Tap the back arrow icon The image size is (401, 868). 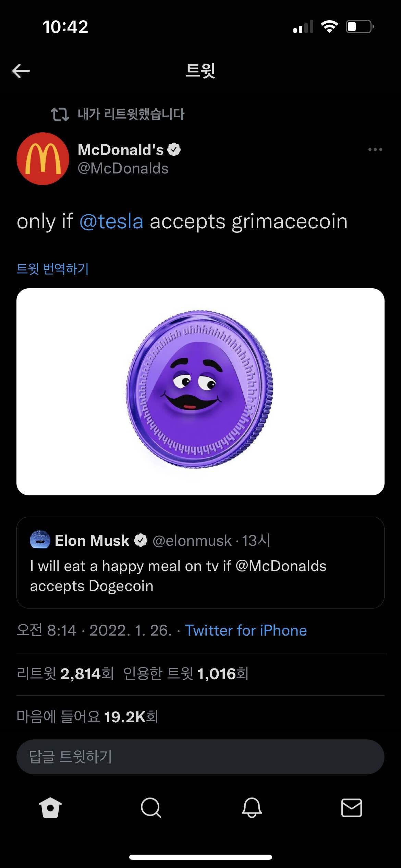tap(21, 71)
